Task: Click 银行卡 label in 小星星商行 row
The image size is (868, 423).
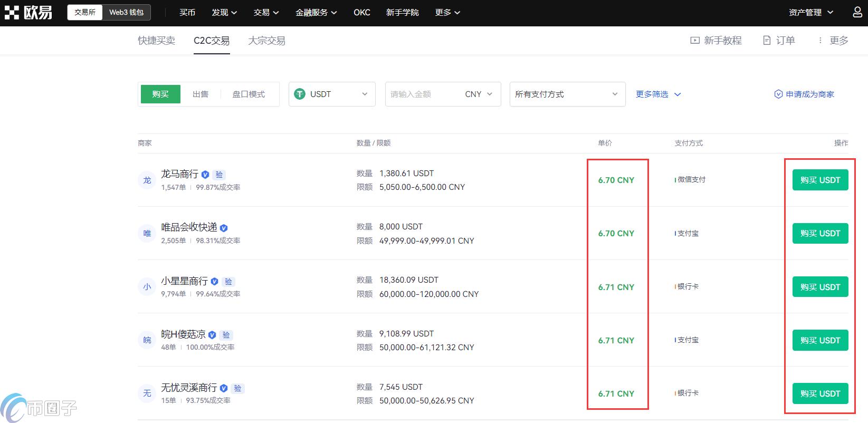Action: click(x=688, y=286)
